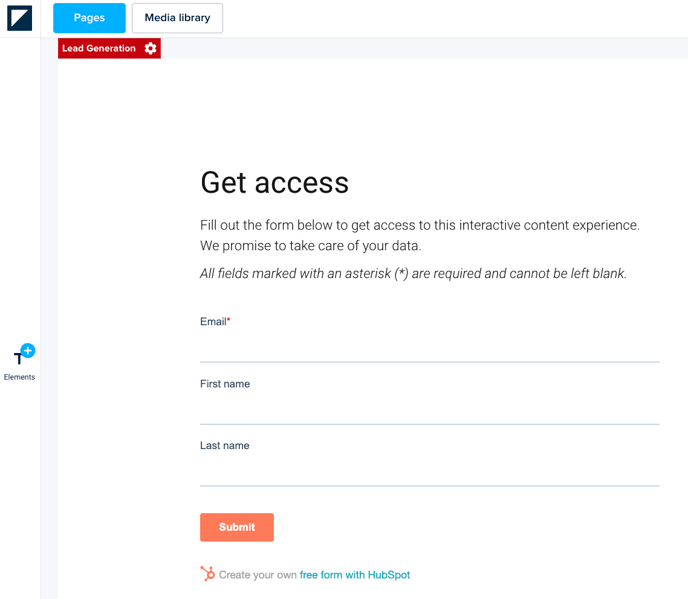
Task: Open the Media library tab
Action: pos(177,18)
